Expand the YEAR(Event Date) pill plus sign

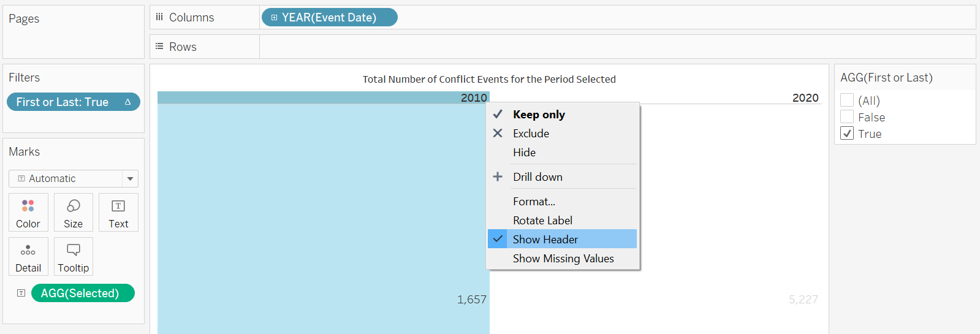(x=274, y=18)
